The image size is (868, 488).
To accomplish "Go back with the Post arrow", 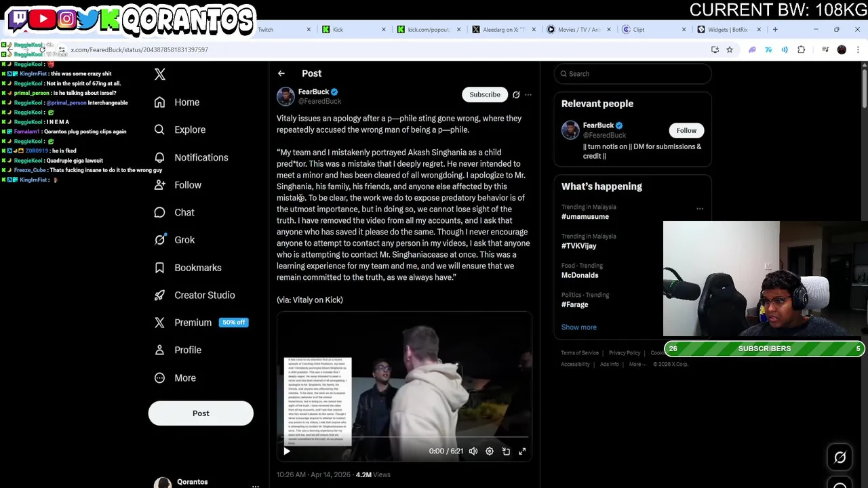I will click(x=281, y=73).
